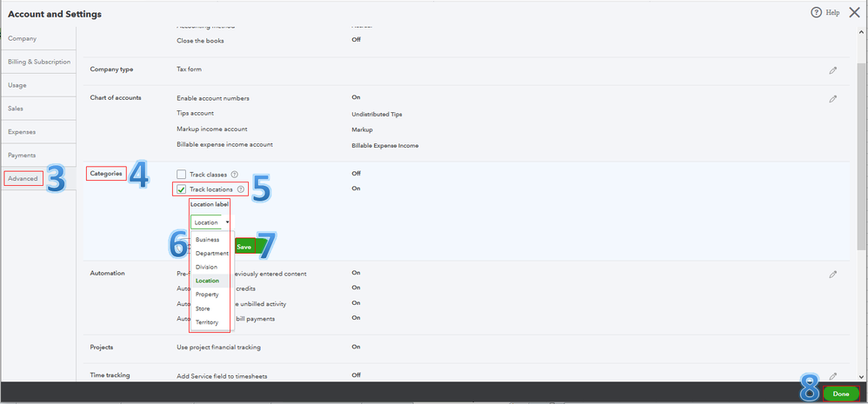Open the Expenses settings tab

(x=38, y=132)
